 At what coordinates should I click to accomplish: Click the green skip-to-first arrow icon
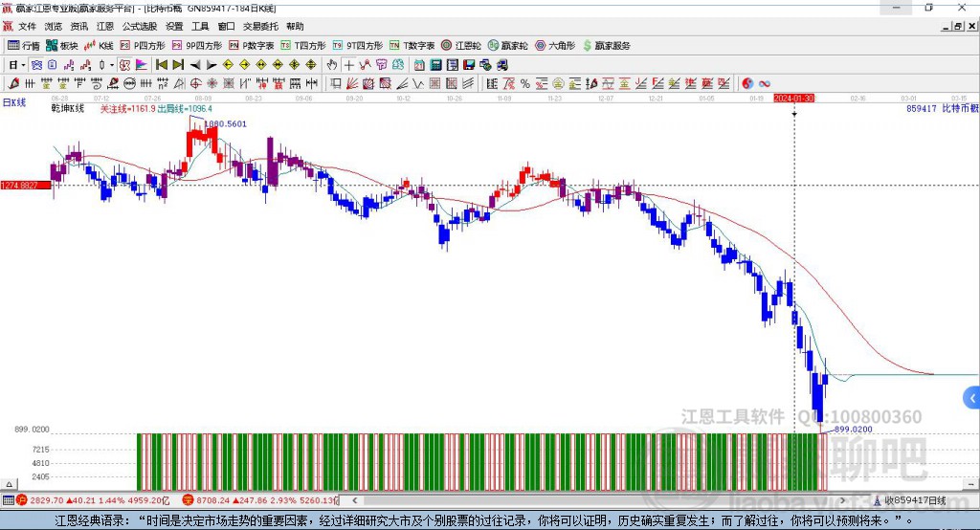pyautogui.click(x=162, y=65)
